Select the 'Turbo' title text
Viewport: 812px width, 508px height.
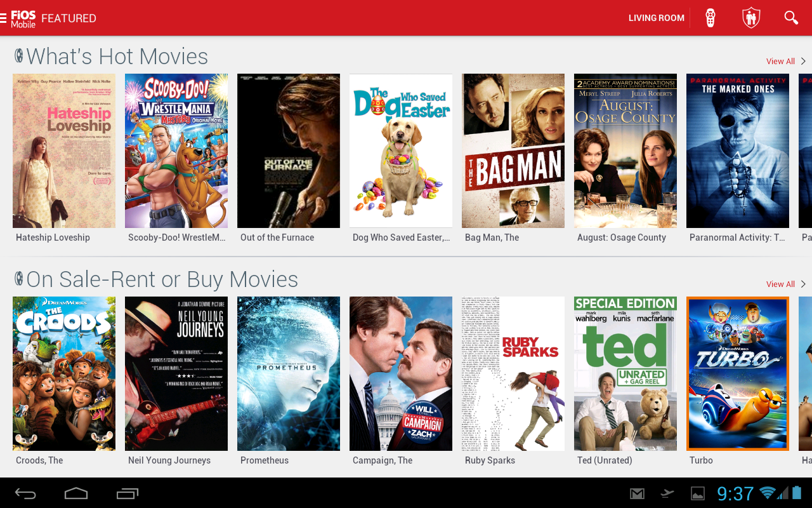point(701,460)
